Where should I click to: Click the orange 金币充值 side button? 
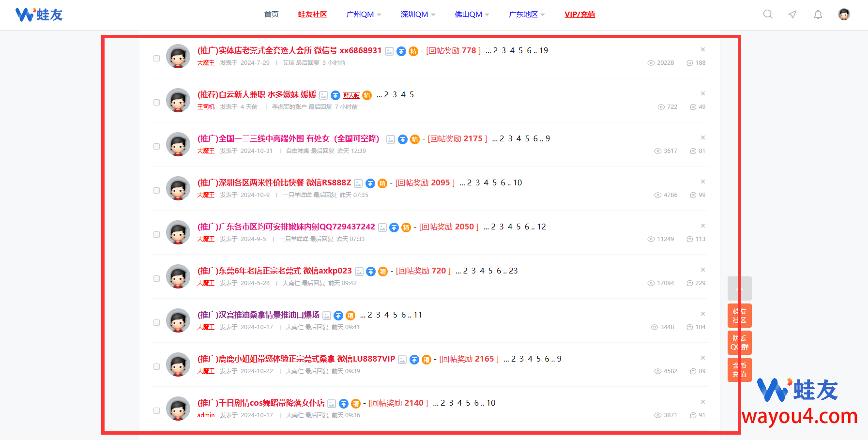[x=739, y=370]
